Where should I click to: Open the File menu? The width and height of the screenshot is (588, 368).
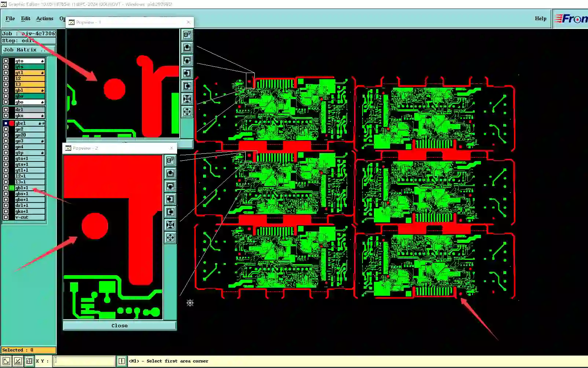point(10,18)
